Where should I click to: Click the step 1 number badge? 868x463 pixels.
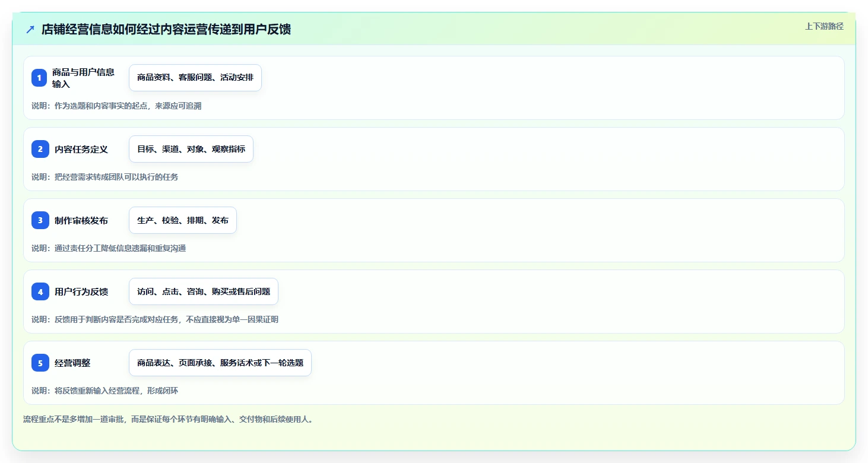[x=39, y=78]
